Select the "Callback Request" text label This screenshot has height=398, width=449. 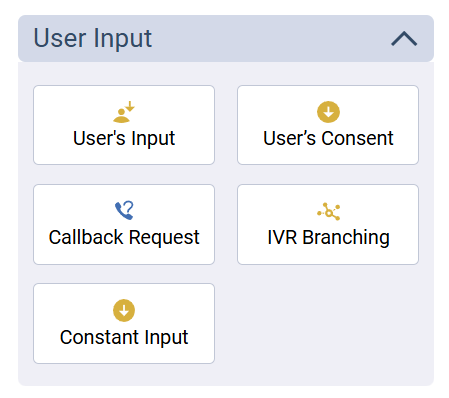point(124,237)
